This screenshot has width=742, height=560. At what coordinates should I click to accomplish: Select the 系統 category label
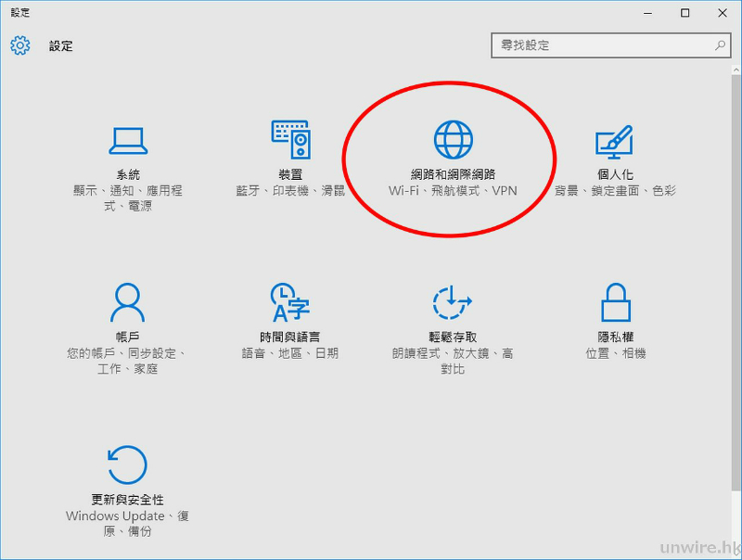point(128,173)
